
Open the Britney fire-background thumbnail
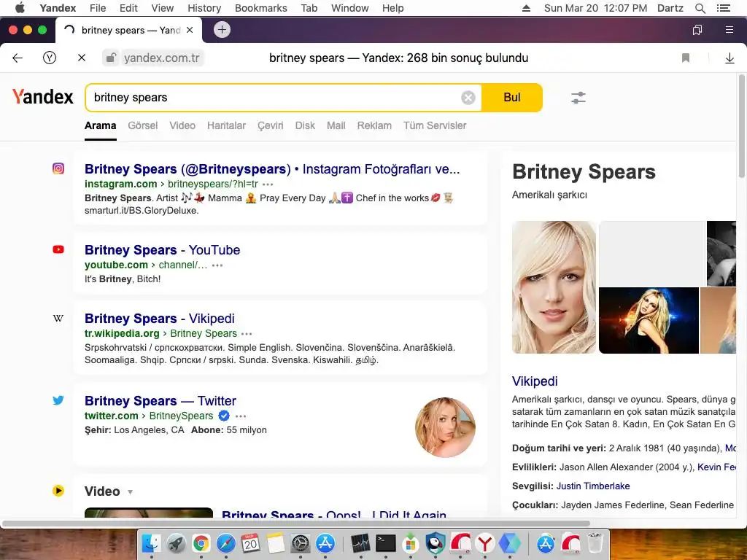point(649,321)
